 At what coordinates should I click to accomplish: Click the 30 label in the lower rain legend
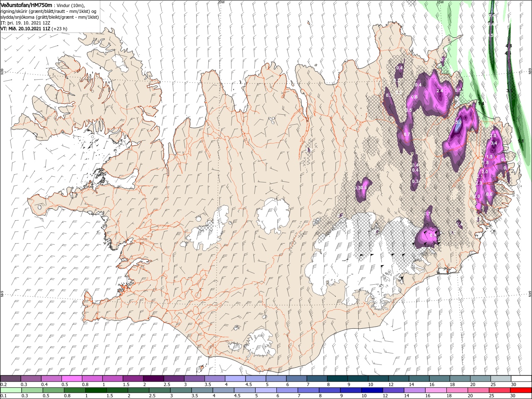[x=513, y=396]
